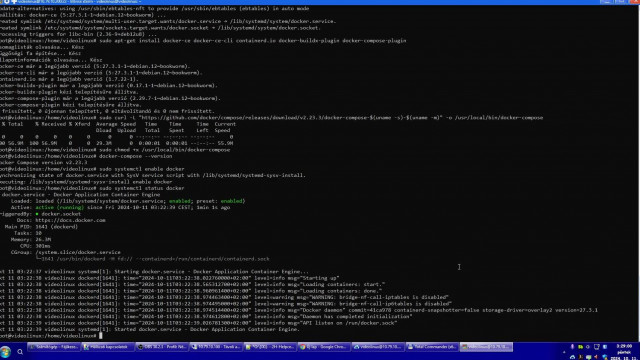
Task: Click the 'active (running)' status text
Action: [x=60, y=207]
